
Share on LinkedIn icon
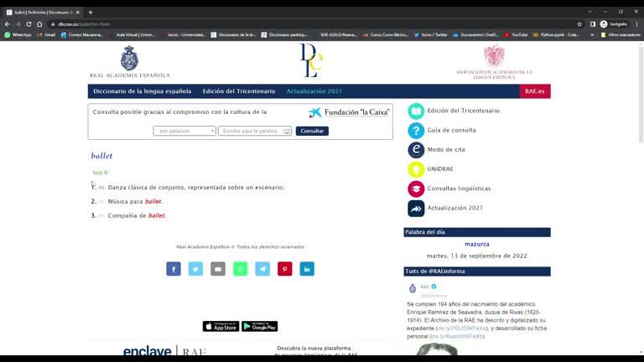click(307, 269)
